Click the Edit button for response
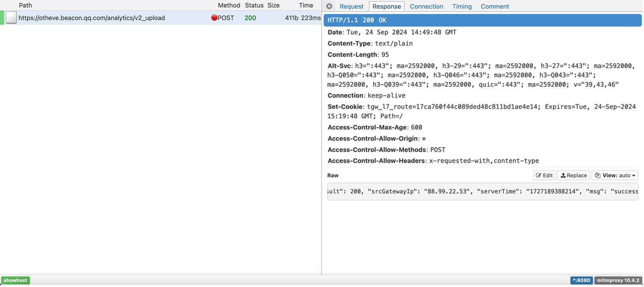 click(544, 175)
